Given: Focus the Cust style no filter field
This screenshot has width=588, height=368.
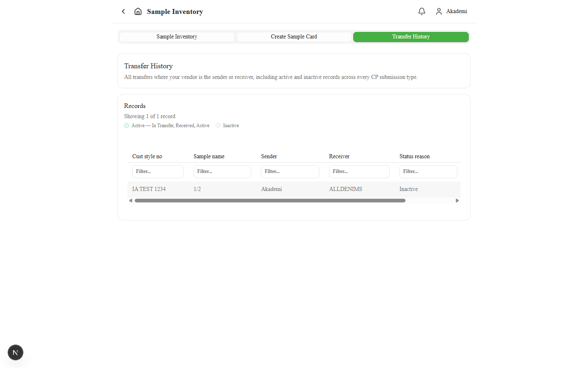Looking at the screenshot, I should click(x=158, y=172).
